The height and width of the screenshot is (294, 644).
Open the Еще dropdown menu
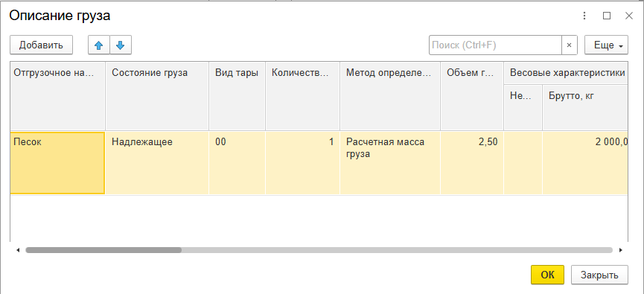point(606,45)
